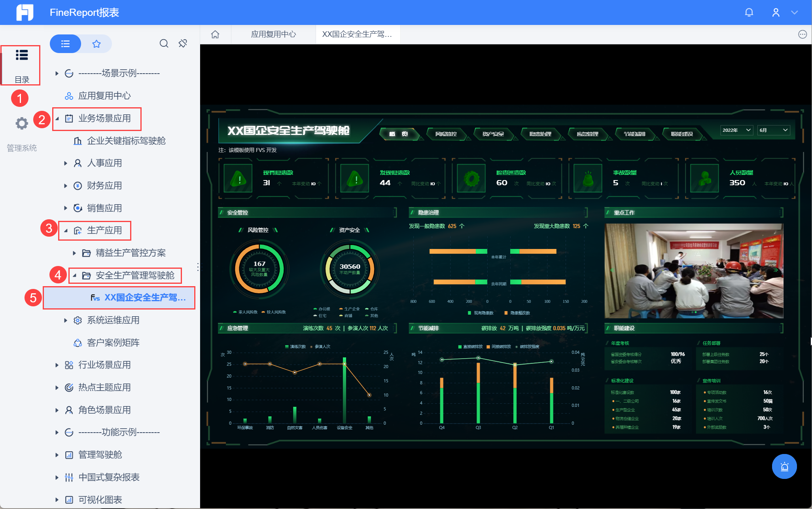Open 企业关键指标驾驶舱 report
This screenshot has width=812, height=509.
tap(126, 141)
